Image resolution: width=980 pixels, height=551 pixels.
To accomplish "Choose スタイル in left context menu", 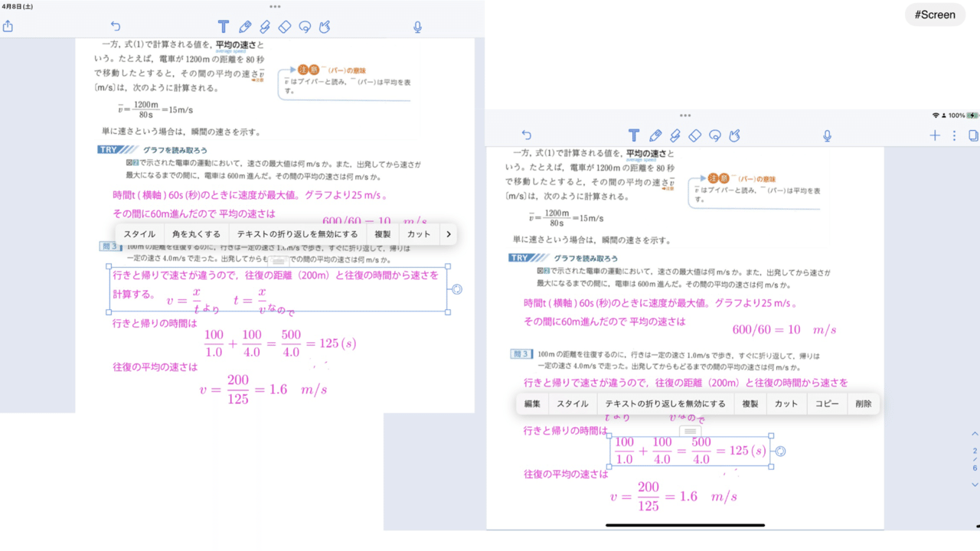I will click(x=139, y=234).
